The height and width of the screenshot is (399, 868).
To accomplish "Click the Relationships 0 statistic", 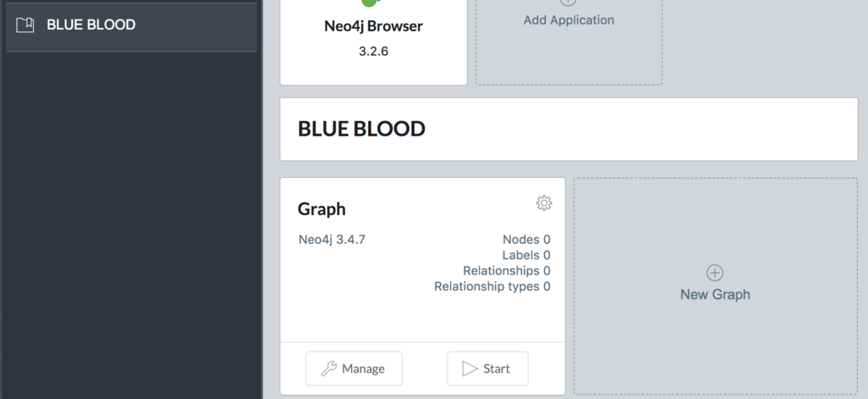I will (x=507, y=270).
